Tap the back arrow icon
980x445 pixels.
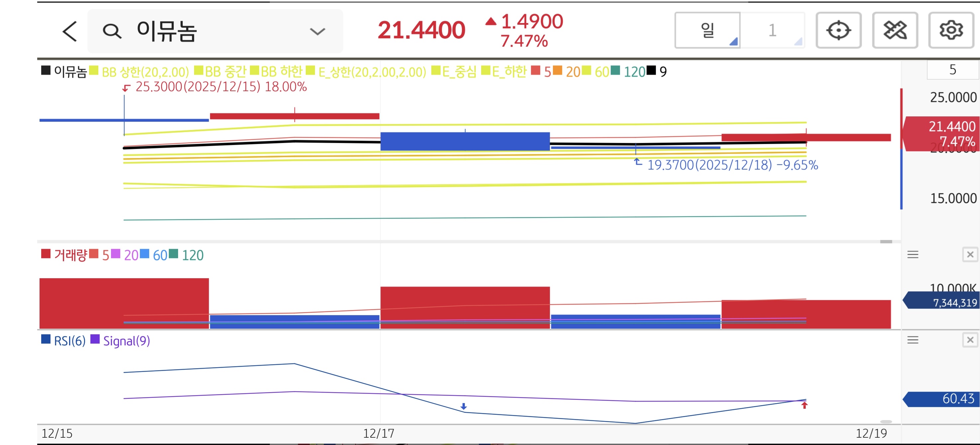click(x=70, y=31)
